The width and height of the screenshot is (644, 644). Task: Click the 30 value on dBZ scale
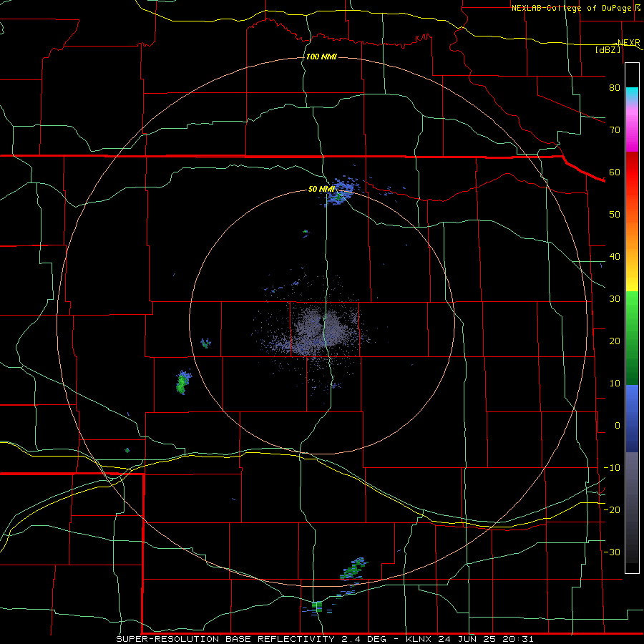point(615,299)
